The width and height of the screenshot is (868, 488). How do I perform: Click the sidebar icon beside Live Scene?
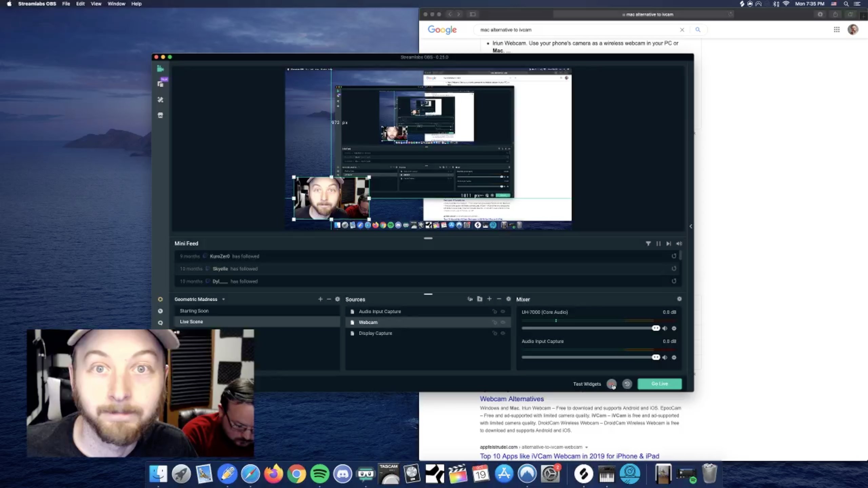(160, 323)
